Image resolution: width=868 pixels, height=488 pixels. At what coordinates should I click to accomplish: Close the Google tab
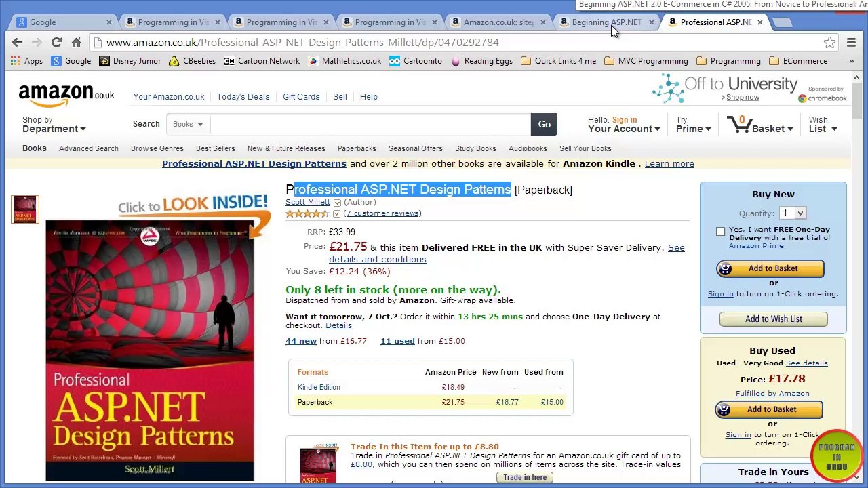tap(108, 22)
